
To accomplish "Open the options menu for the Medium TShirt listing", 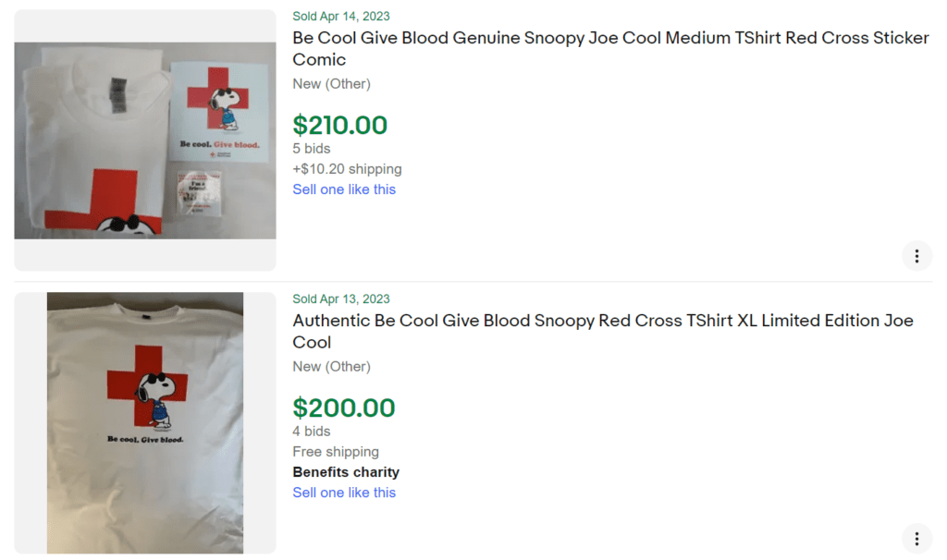I will pyautogui.click(x=916, y=256).
